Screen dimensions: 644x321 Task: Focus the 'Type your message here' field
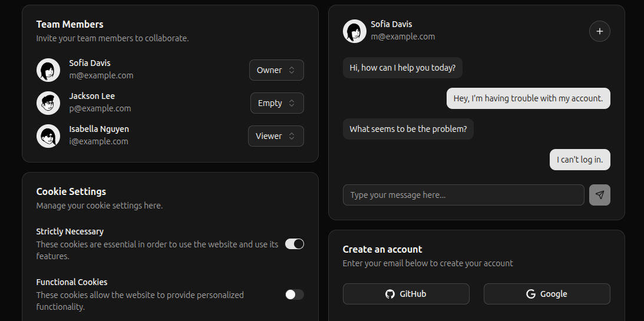click(463, 195)
